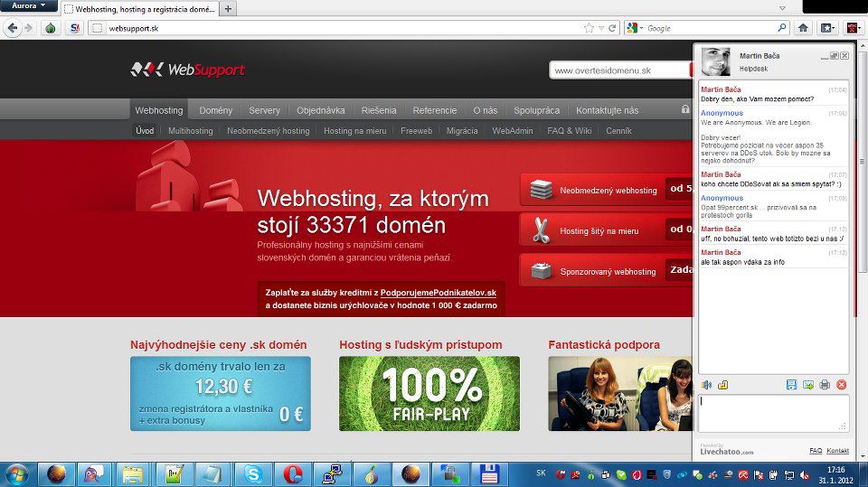Image resolution: width=868 pixels, height=487 pixels.
Task: Select the Neobmedzený hosting submenu link
Action: pyautogui.click(x=268, y=131)
